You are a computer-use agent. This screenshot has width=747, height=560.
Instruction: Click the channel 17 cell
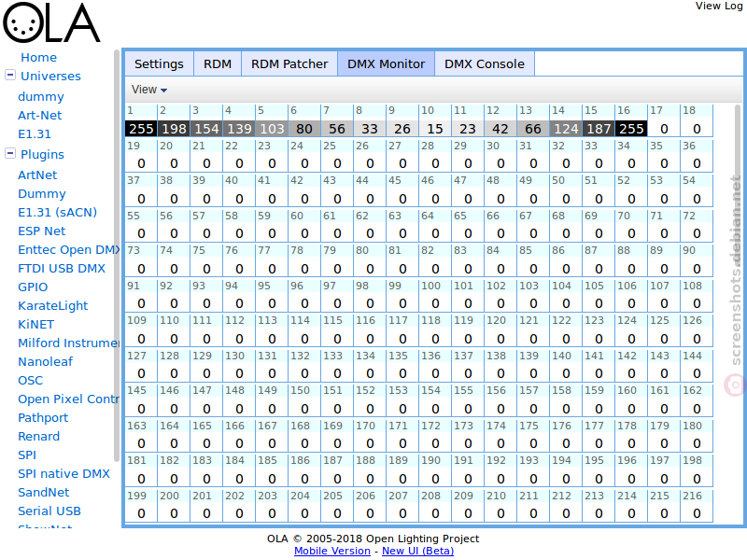pos(664,120)
